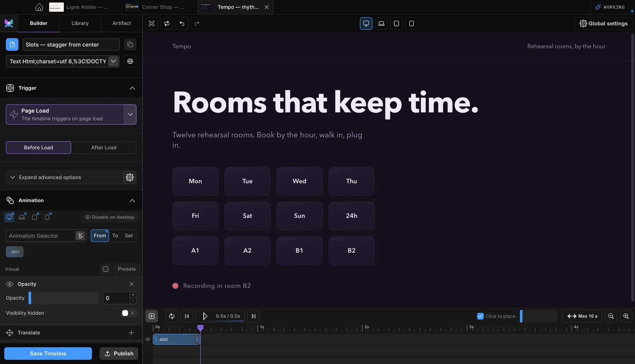Click the purple timeline playhead marker
This screenshot has height=364, width=635.
coord(200,328)
